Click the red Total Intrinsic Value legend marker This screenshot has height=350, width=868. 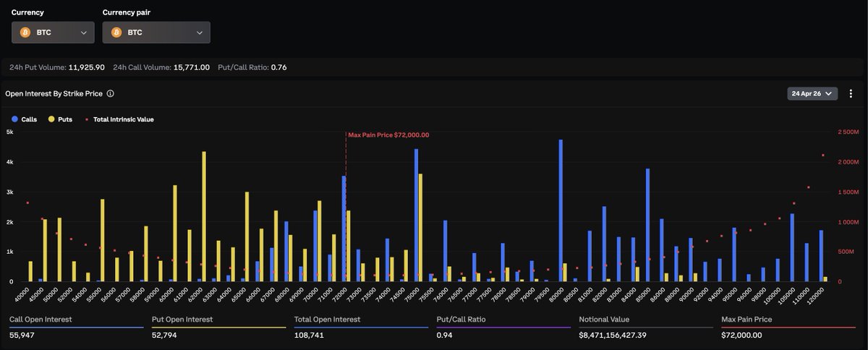point(87,119)
